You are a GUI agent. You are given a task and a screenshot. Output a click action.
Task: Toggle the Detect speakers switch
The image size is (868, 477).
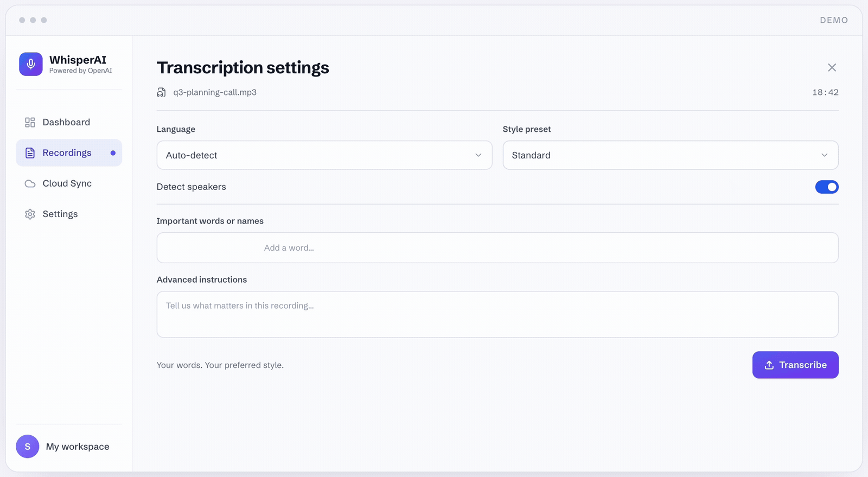point(827,187)
